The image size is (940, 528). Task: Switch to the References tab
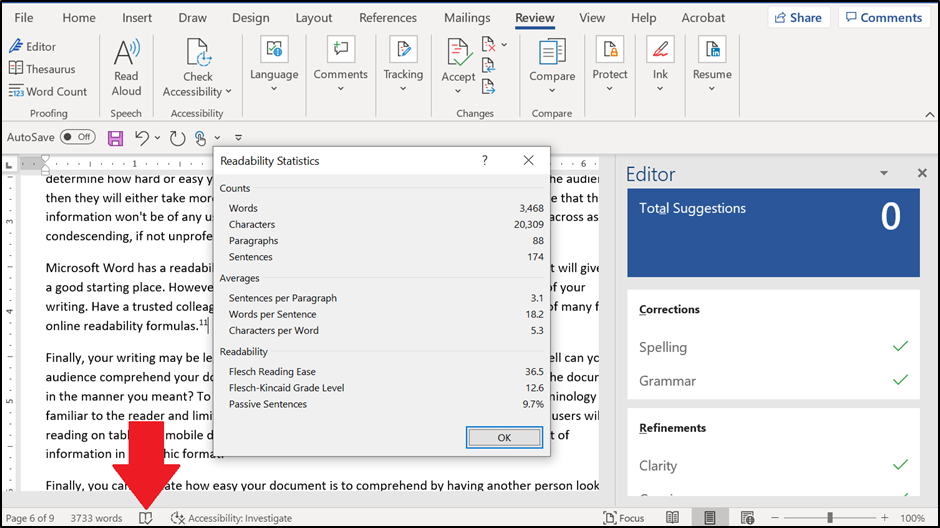pos(388,18)
